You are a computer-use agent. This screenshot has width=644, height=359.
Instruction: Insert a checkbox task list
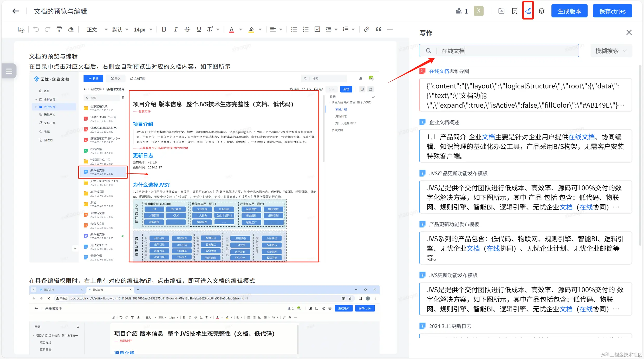[x=317, y=29]
